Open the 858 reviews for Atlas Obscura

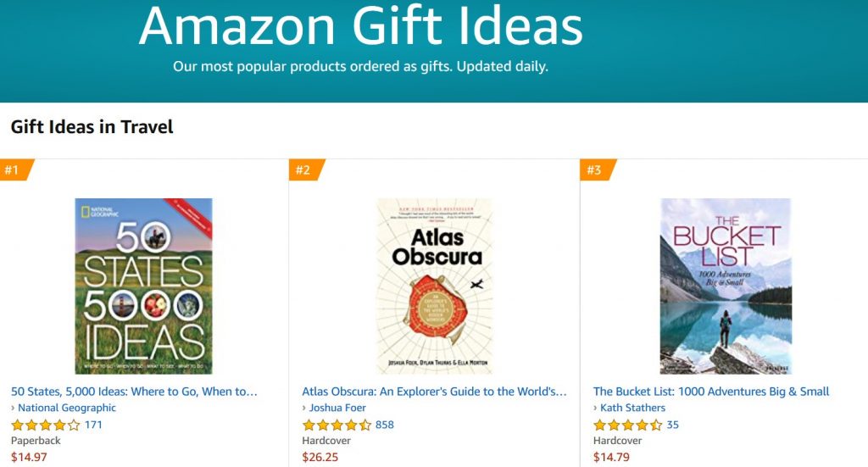pos(384,425)
